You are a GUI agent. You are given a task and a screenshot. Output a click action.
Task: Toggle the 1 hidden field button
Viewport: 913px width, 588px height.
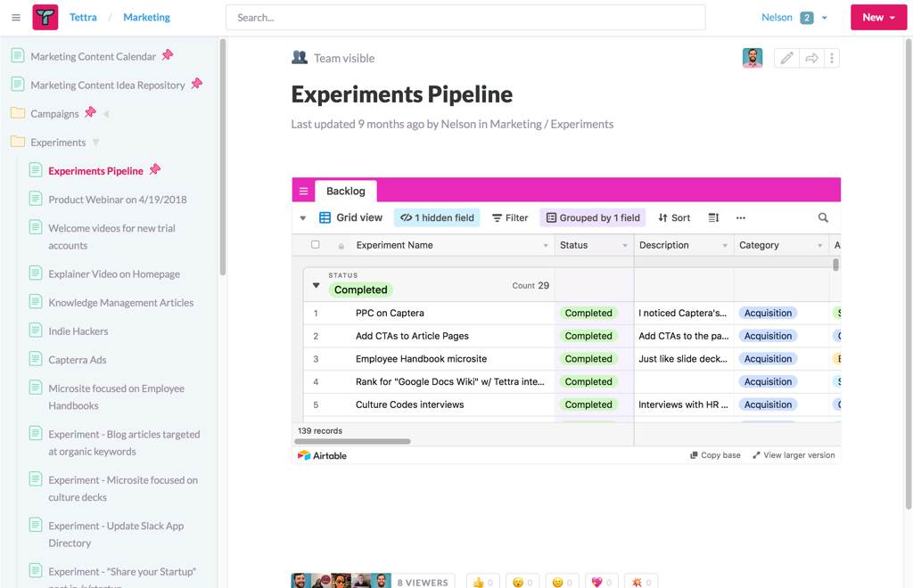point(437,218)
